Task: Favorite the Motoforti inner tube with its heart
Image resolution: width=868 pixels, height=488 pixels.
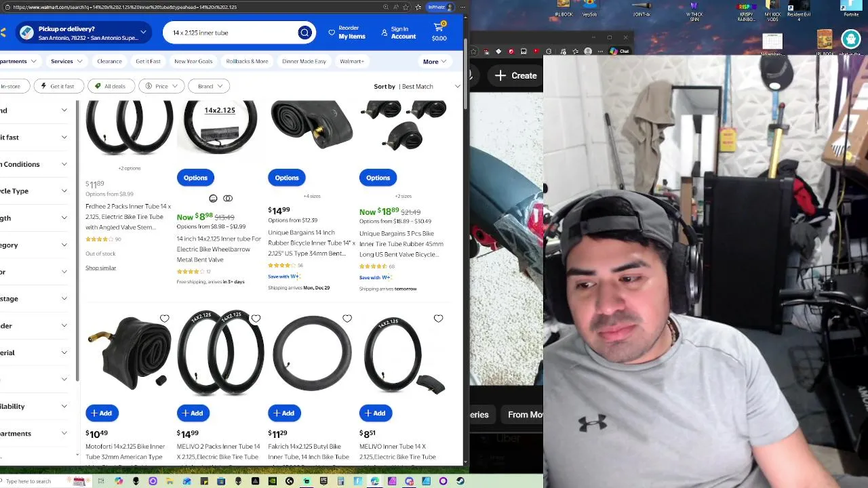Action: click(165, 319)
